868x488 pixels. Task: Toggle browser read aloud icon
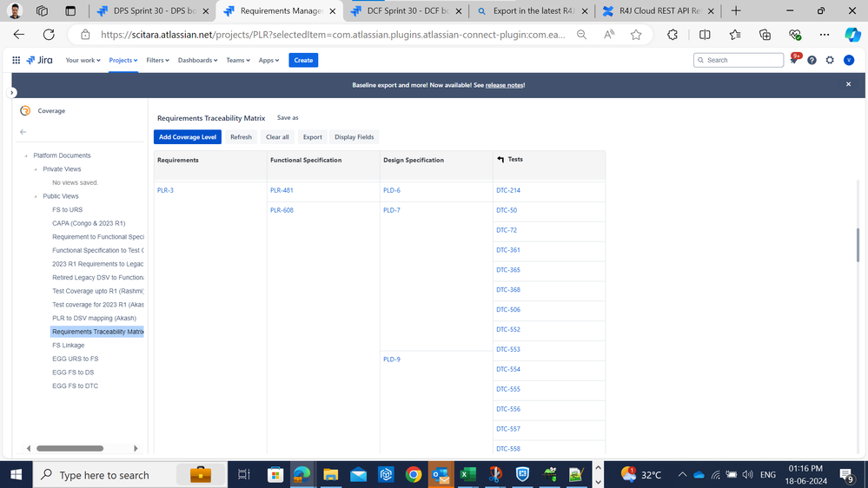609,35
